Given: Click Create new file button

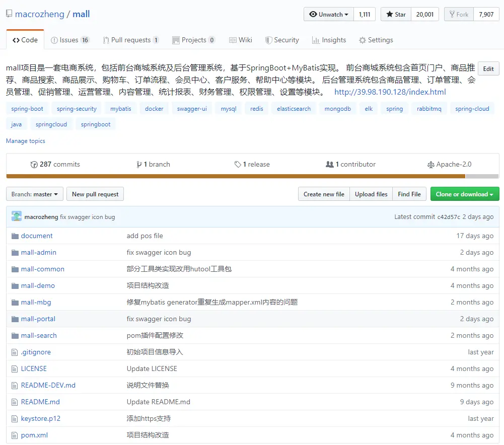Looking at the screenshot, I should [324, 194].
